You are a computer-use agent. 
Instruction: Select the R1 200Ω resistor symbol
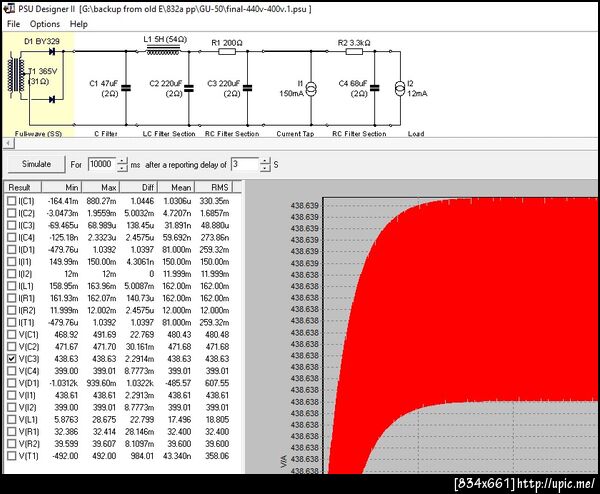[x=227, y=51]
